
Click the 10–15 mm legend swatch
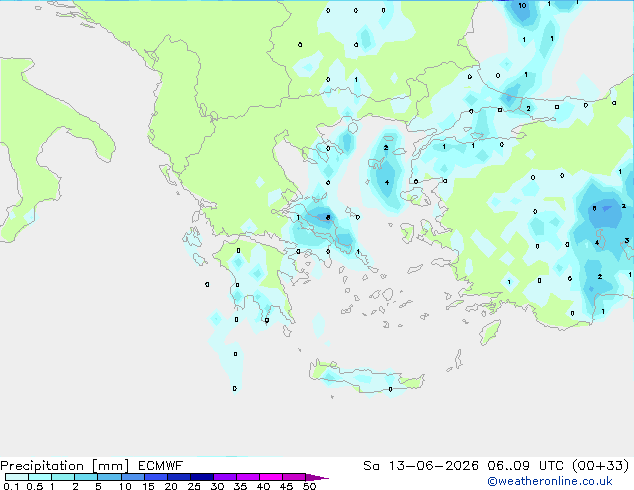coord(132,477)
